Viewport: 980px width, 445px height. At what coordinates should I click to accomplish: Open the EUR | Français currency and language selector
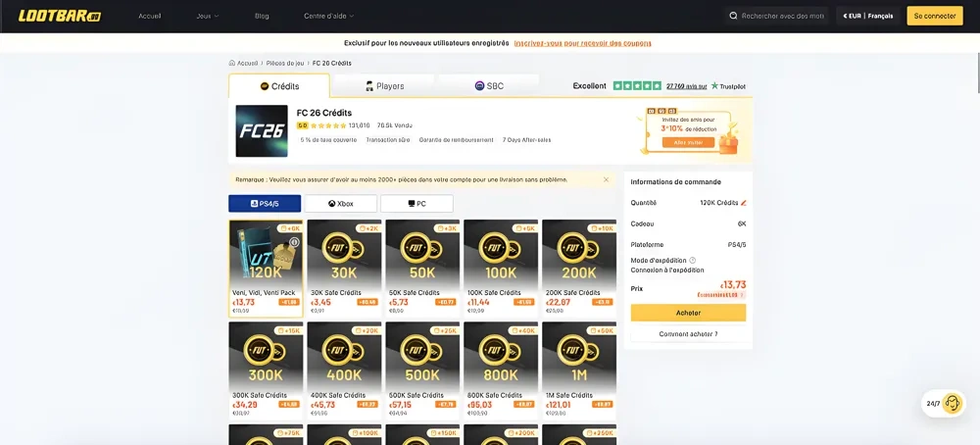point(867,16)
